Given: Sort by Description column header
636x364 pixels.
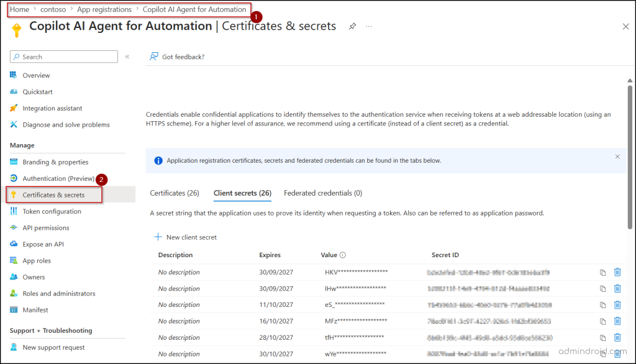Looking at the screenshot, I should [x=175, y=255].
